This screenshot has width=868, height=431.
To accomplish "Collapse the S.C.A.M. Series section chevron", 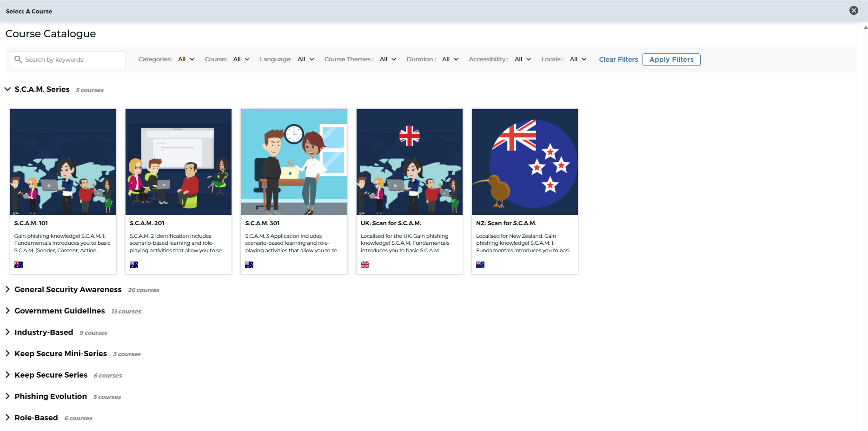I will [7, 89].
